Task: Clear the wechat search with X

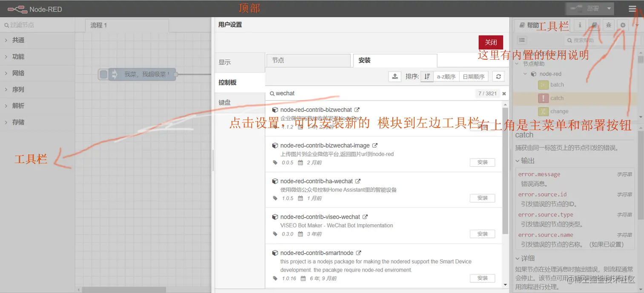Action: pos(504,93)
